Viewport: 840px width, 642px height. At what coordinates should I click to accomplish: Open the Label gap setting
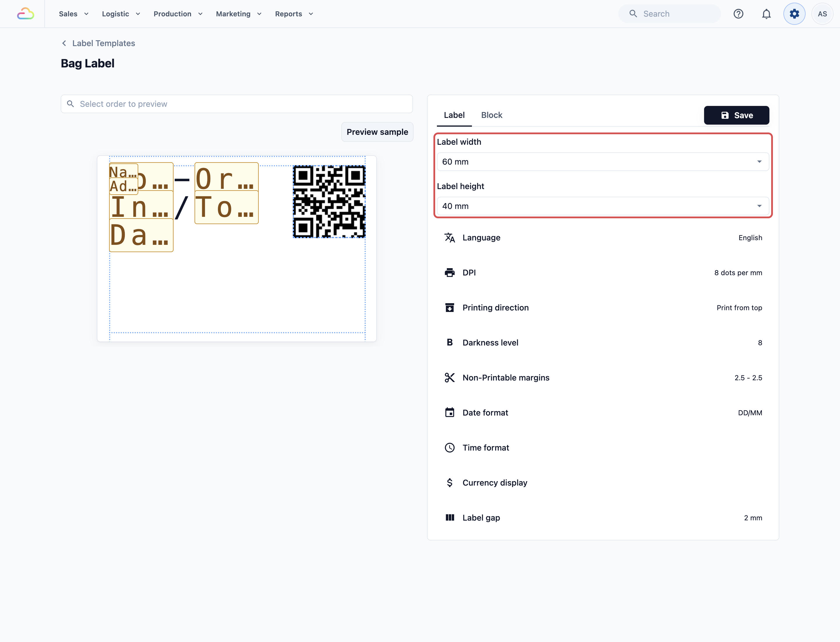602,517
